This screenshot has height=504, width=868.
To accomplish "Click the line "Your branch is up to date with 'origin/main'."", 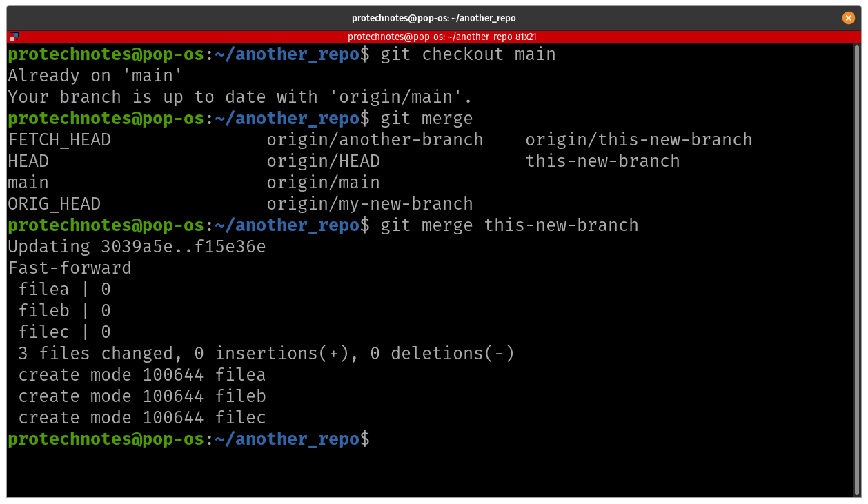I will click(x=240, y=97).
